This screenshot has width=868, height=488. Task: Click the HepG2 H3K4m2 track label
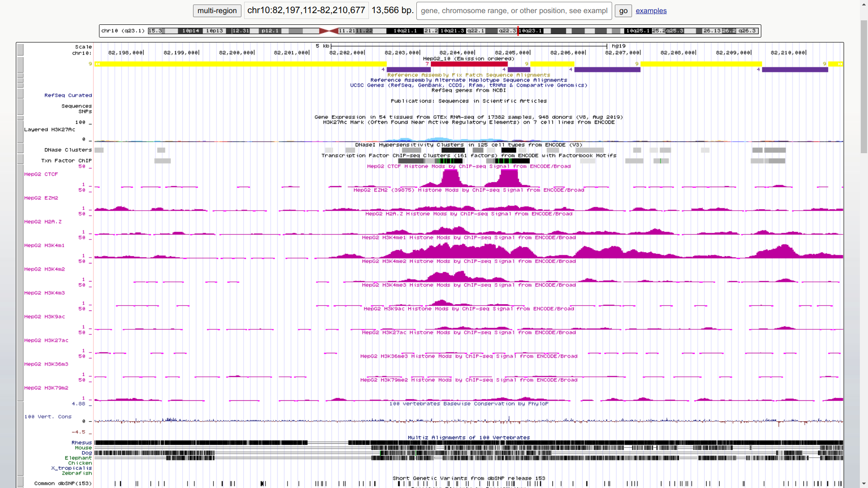click(x=44, y=269)
